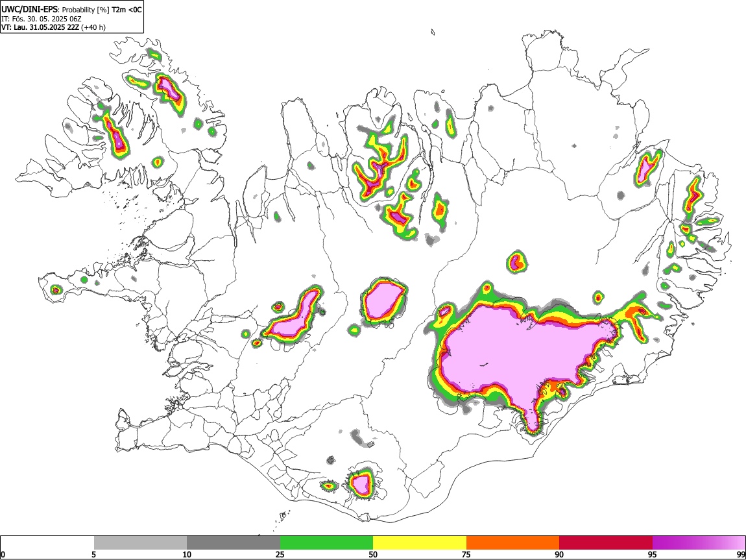Click the red 90-95 legend band
The width and height of the screenshot is (746, 560).
point(606,543)
